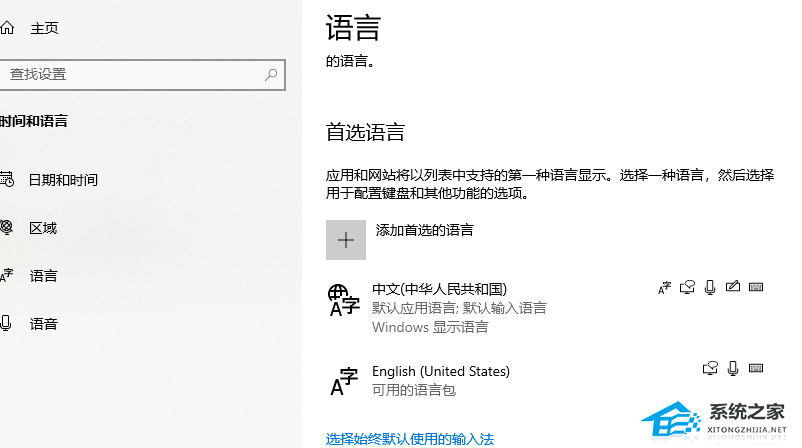The width and height of the screenshot is (802, 448).
Task: Open the 语音 settings page
Action: 43,324
